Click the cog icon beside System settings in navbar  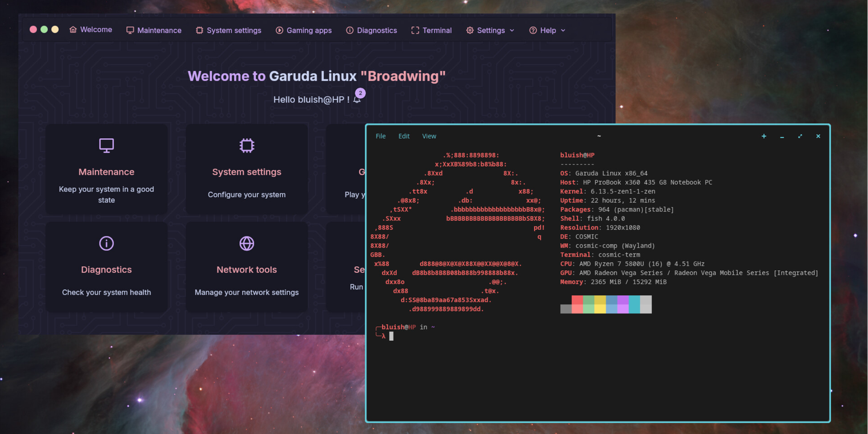pos(199,30)
